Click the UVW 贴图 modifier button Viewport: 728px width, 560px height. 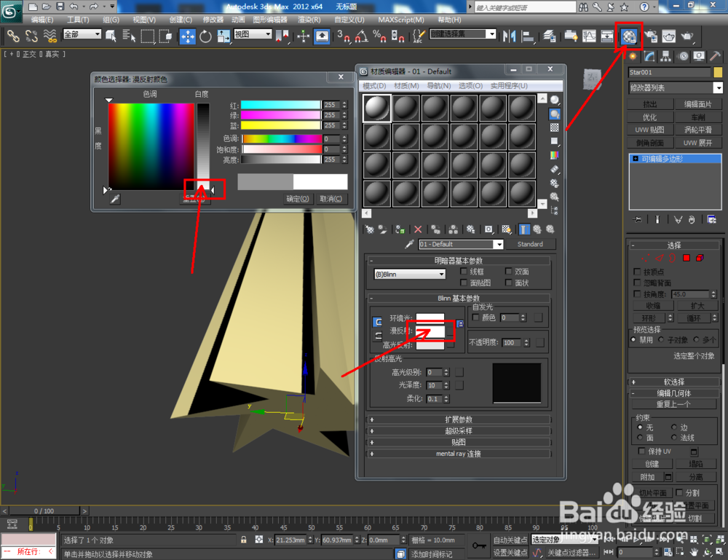point(649,130)
